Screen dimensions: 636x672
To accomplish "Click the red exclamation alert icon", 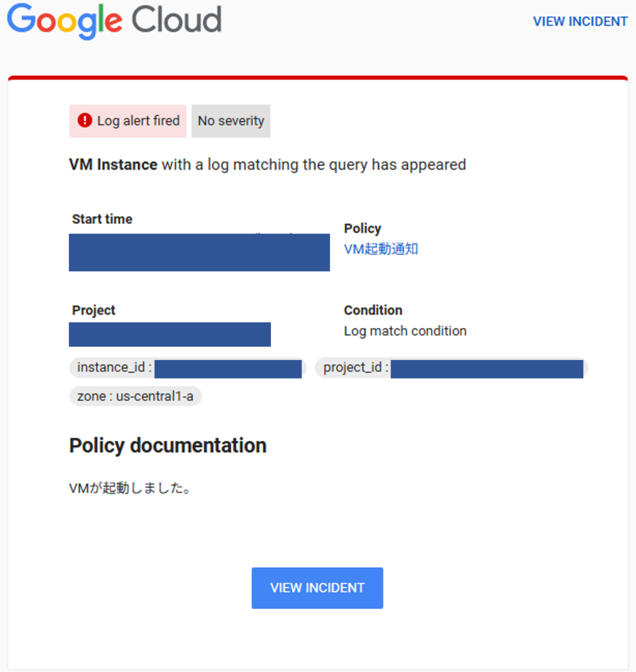I will [x=85, y=120].
